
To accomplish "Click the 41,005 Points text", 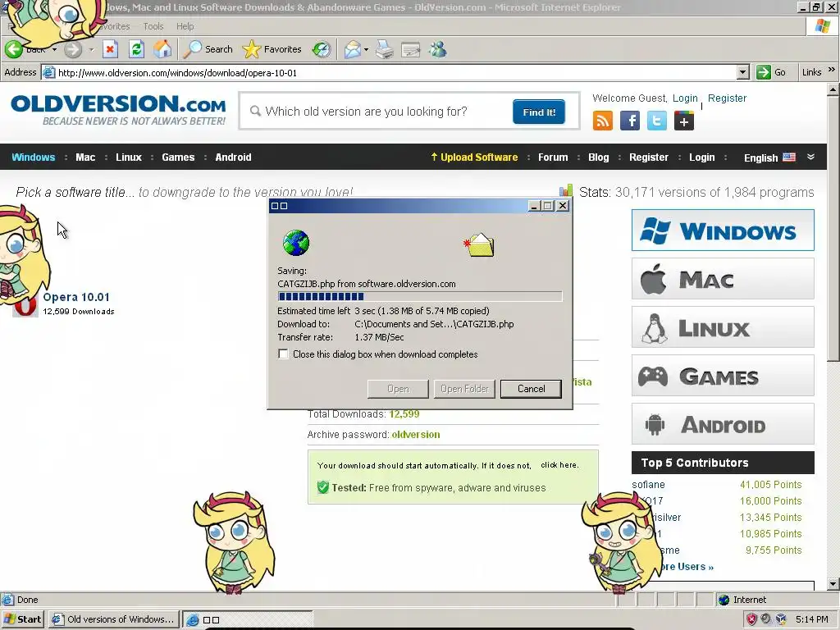I will coord(771,484).
